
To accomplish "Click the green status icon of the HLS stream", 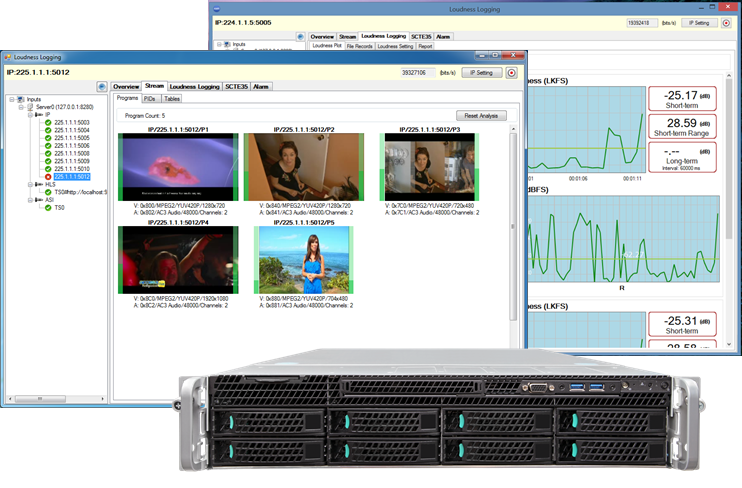I will (x=48, y=192).
